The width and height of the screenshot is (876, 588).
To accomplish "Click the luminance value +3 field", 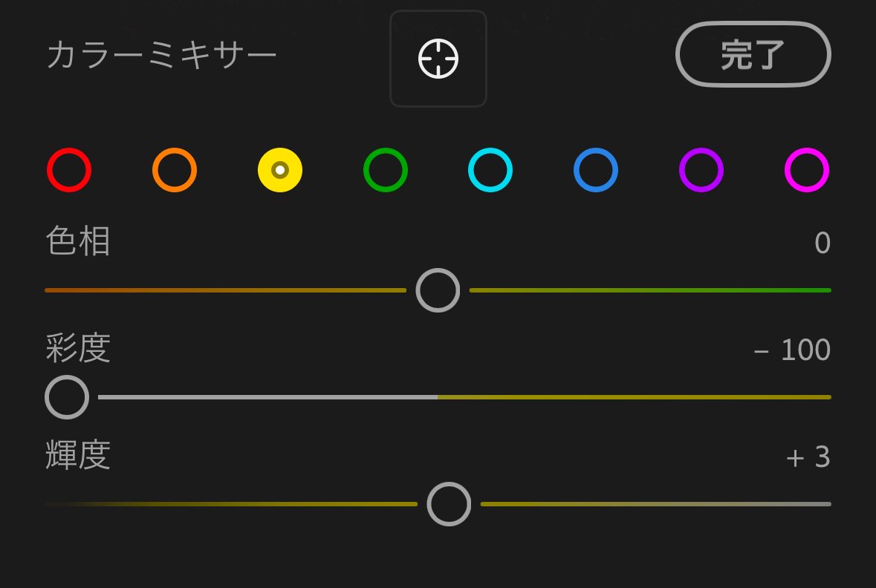I will tap(808, 457).
